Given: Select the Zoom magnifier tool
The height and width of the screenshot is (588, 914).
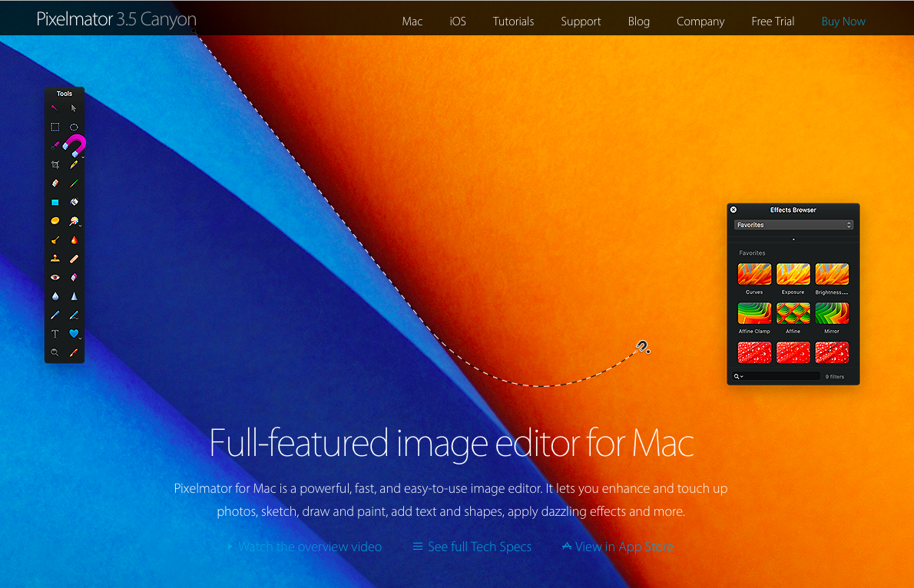Looking at the screenshot, I should 55,352.
